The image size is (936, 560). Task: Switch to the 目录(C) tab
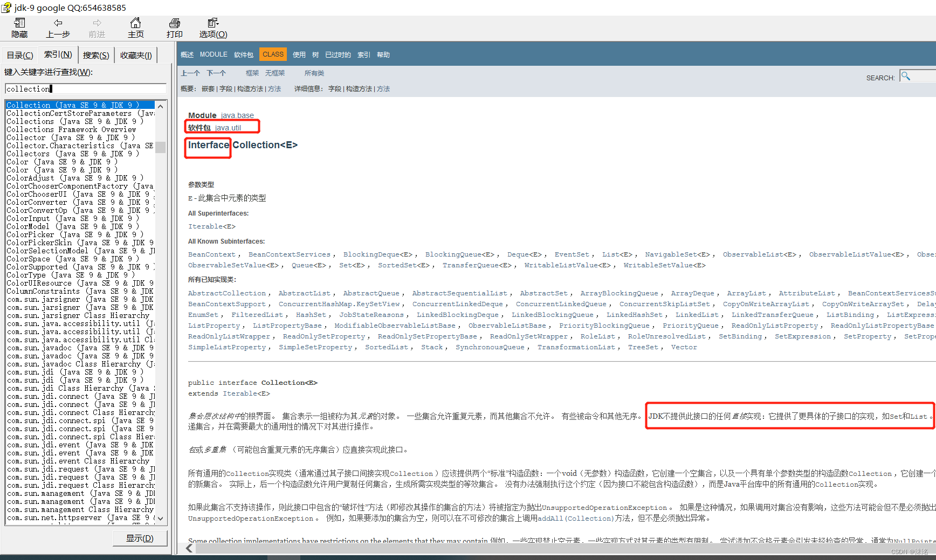click(x=19, y=54)
